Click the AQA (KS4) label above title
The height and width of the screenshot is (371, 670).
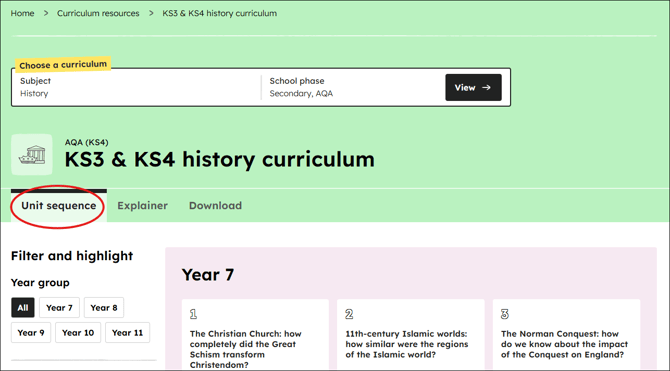tap(86, 142)
